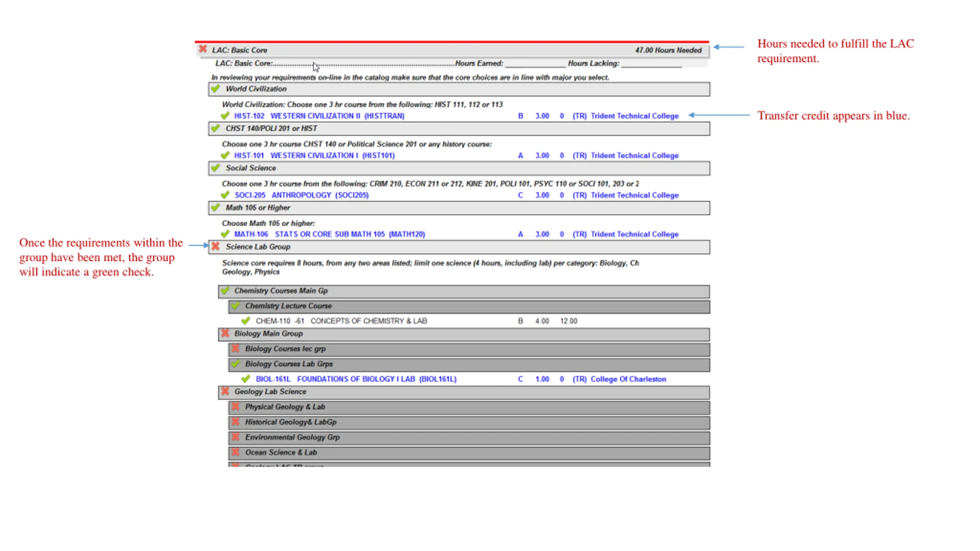Select the Ocean Science & Lab row
Viewport: 980px width, 551px height.
coord(469,453)
